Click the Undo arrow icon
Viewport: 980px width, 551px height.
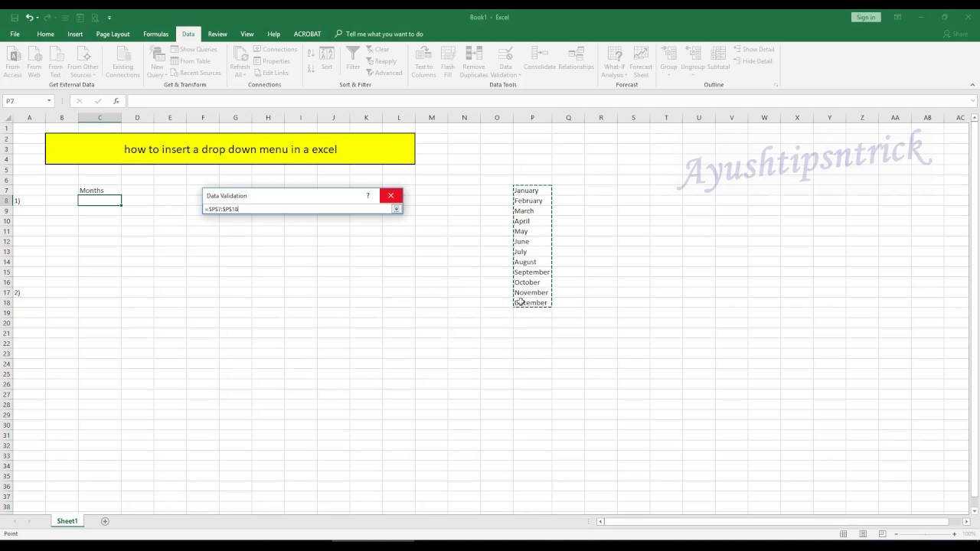click(x=29, y=18)
